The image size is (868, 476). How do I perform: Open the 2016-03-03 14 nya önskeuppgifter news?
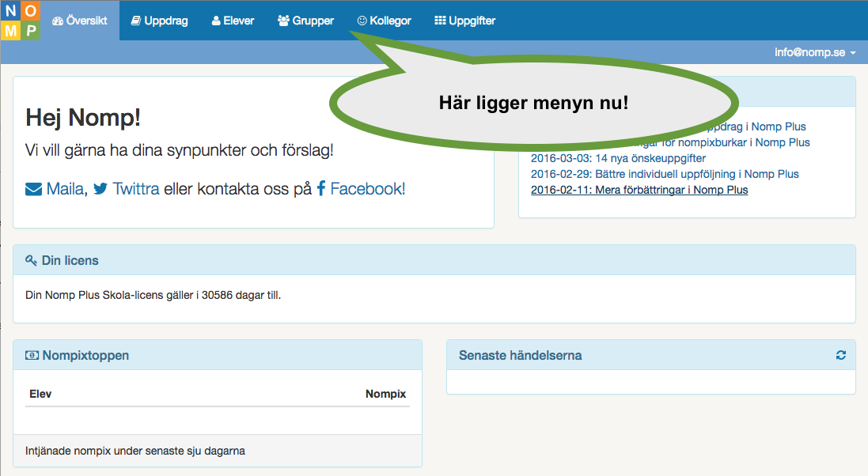618,158
